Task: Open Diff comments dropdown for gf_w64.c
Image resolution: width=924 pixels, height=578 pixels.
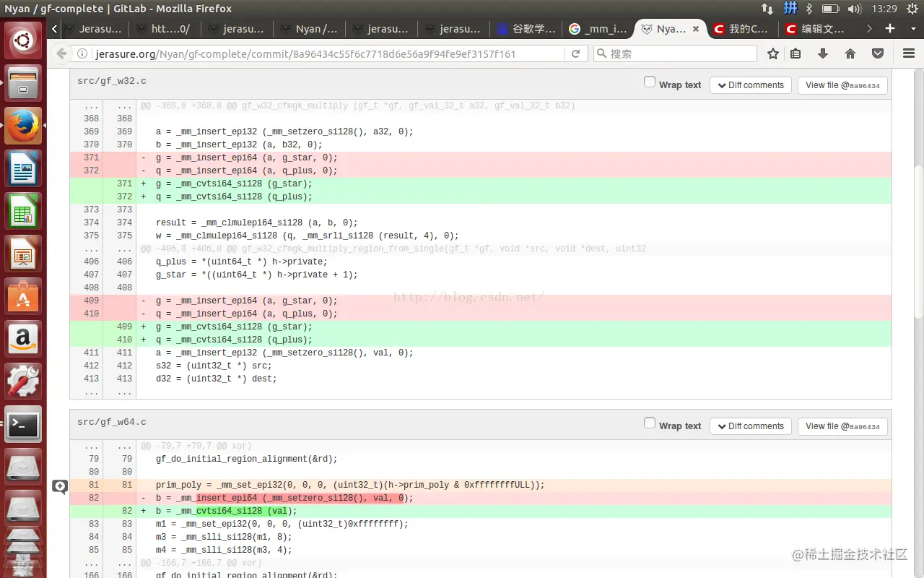Action: point(751,426)
